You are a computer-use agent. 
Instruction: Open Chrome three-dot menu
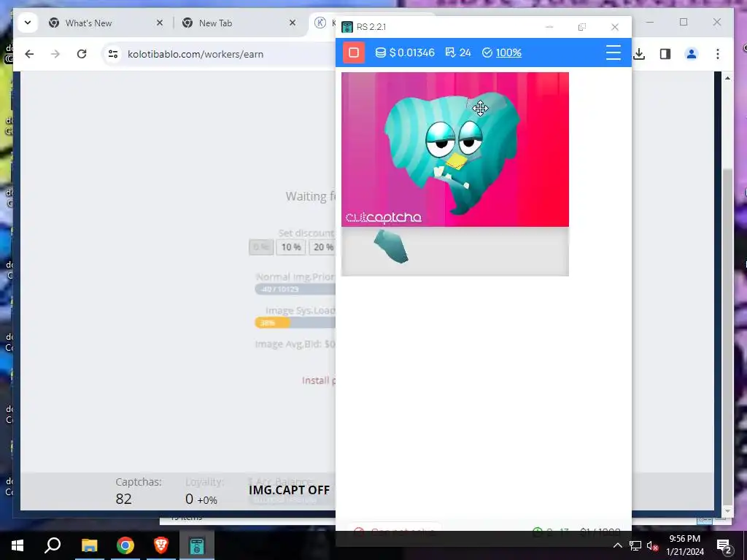[718, 54]
